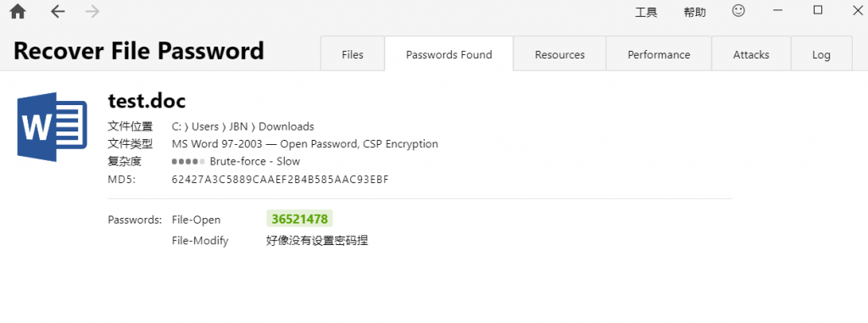The height and width of the screenshot is (323, 868).
Task: Click the test.doc file name heading
Action: [x=147, y=101]
